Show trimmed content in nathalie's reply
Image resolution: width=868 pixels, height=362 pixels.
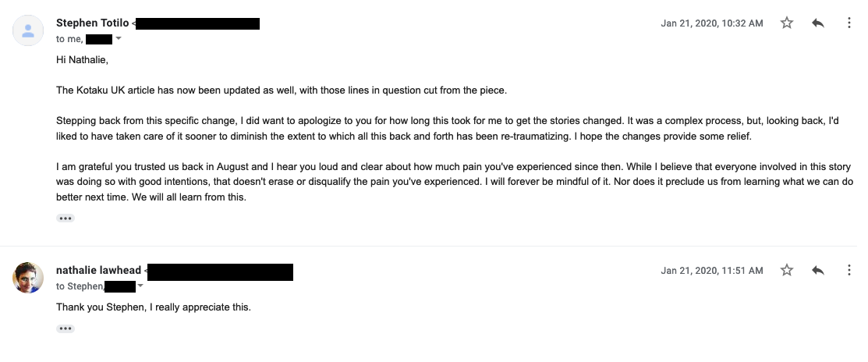tap(66, 328)
